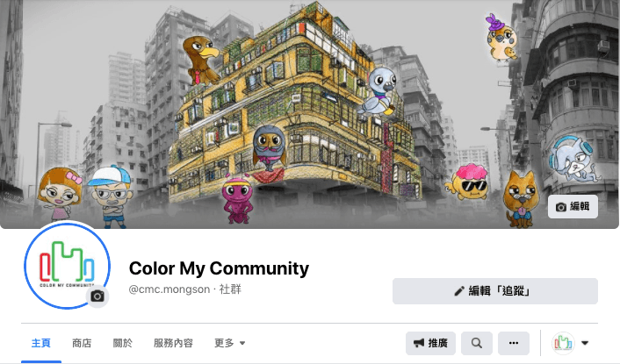Click the brown eagle character on cover
Image resolution: width=620 pixels, height=364 pixels.
201,61
